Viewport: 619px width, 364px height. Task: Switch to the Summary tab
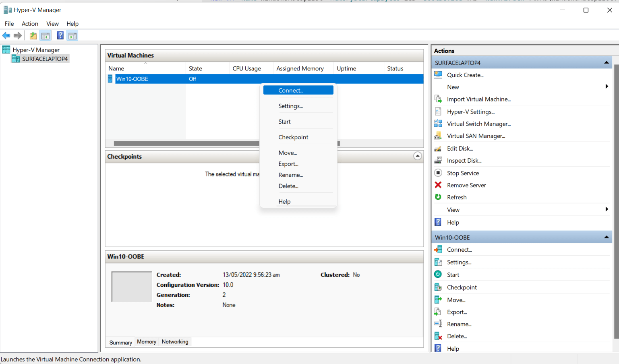[x=120, y=342]
